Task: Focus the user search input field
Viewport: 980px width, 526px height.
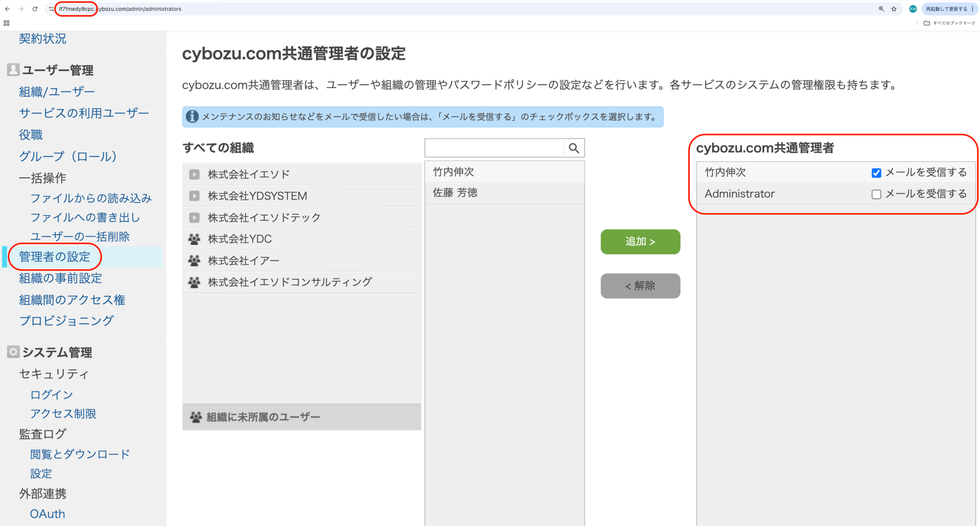Action: coord(494,148)
